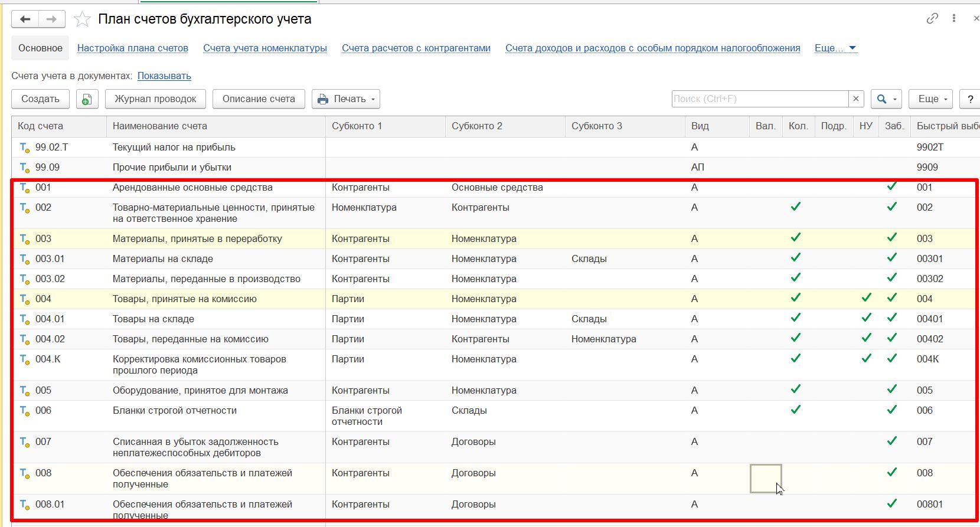Switch to Настройка плана счетов tab

(133, 48)
